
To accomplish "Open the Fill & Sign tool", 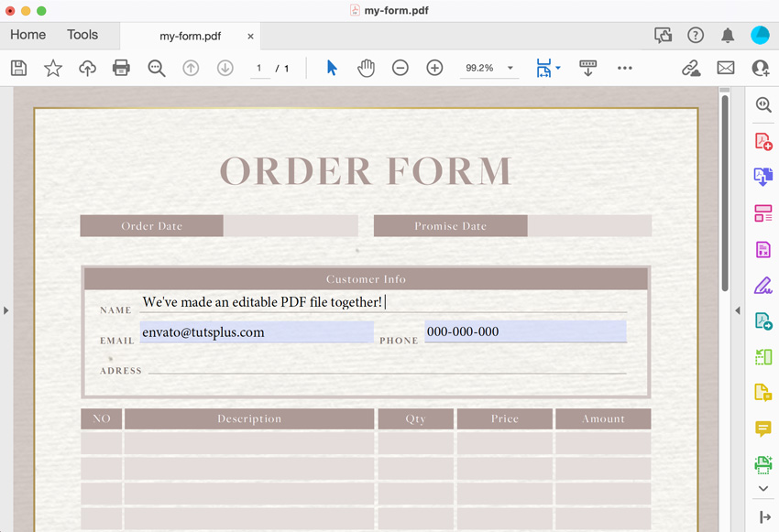I will tap(763, 285).
